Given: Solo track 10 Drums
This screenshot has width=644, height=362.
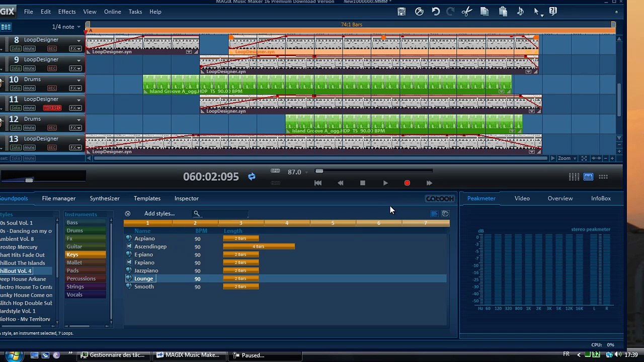Looking at the screenshot, I should click(x=16, y=88).
